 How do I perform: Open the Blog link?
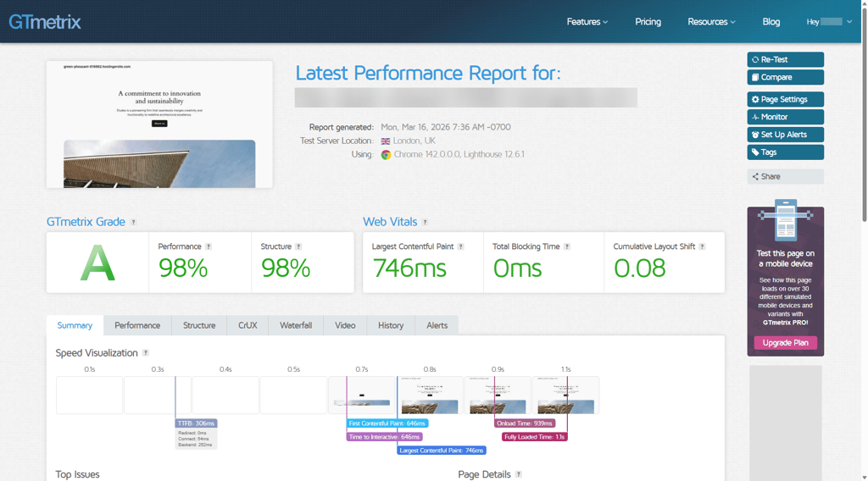tap(771, 21)
